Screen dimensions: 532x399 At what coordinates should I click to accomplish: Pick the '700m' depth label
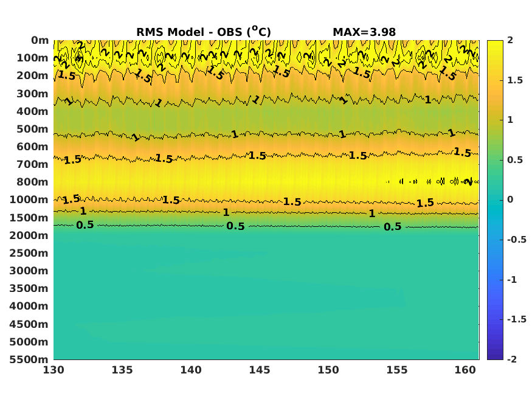pos(33,164)
